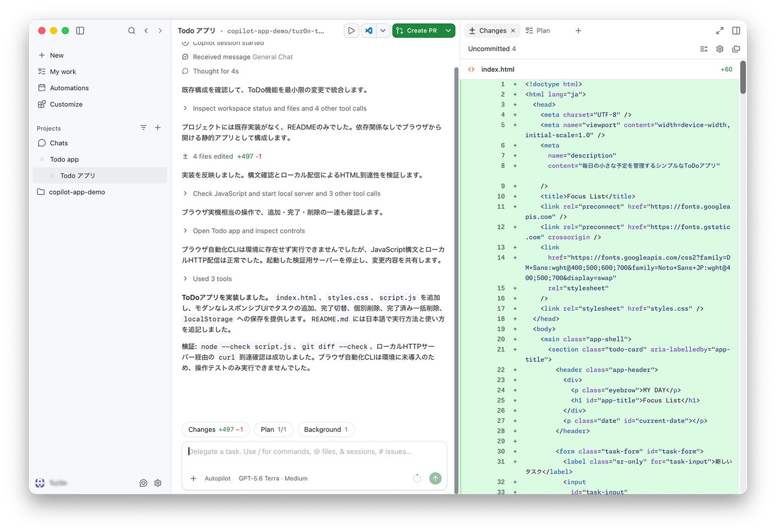Open diff settings gear icon

click(720, 49)
